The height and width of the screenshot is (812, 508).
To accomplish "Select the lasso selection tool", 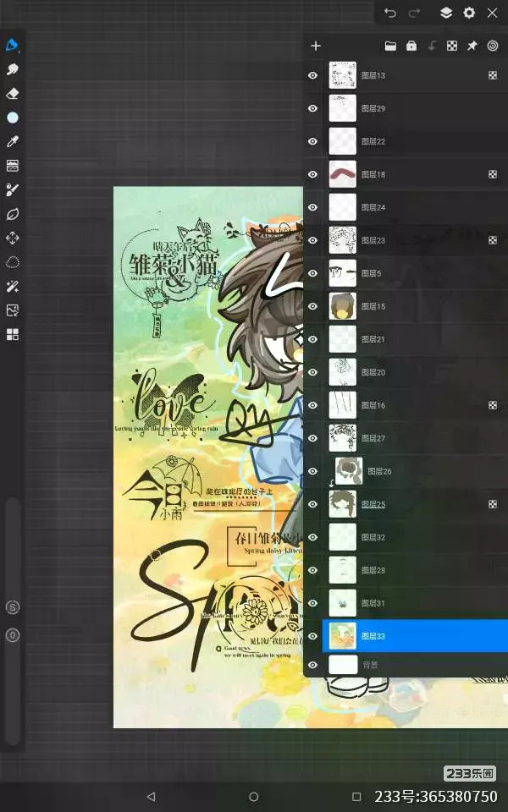I will click(13, 262).
